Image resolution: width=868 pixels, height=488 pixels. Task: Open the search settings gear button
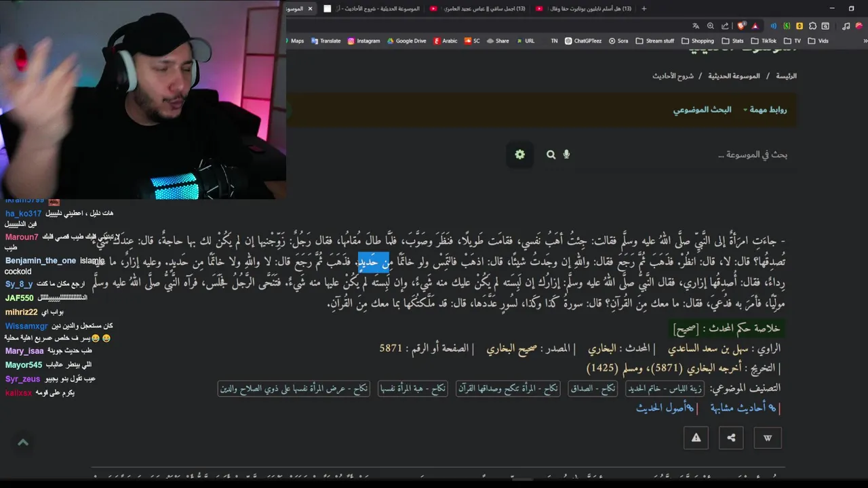pos(519,155)
